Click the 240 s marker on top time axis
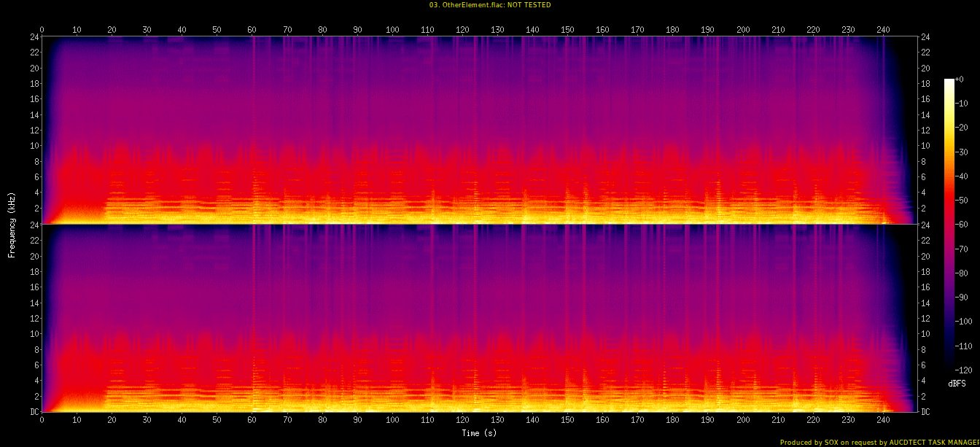 [x=883, y=29]
